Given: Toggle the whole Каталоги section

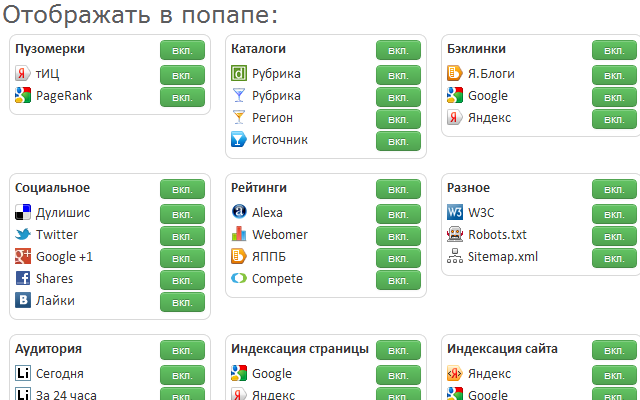Looking at the screenshot, I should pyautogui.click(x=398, y=50).
